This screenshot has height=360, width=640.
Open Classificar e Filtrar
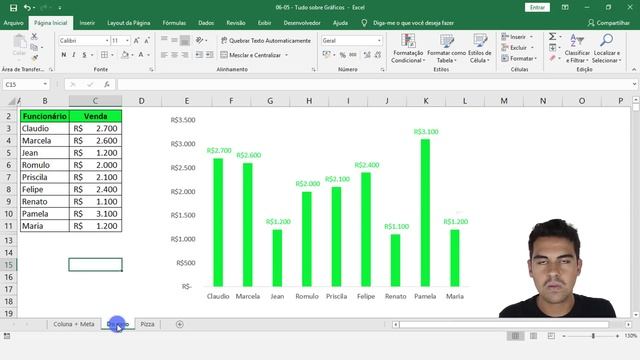coord(577,49)
